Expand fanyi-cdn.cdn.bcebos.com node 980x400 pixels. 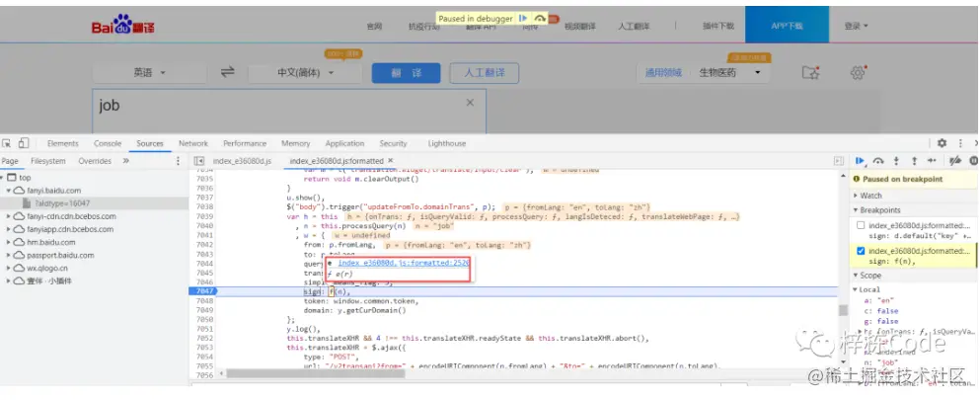click(9, 216)
